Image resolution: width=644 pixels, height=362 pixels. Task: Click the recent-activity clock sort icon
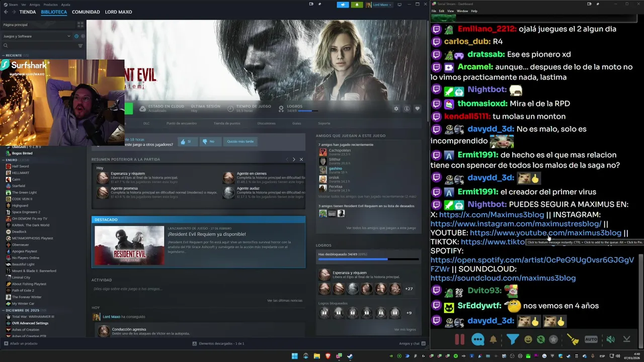(76, 36)
